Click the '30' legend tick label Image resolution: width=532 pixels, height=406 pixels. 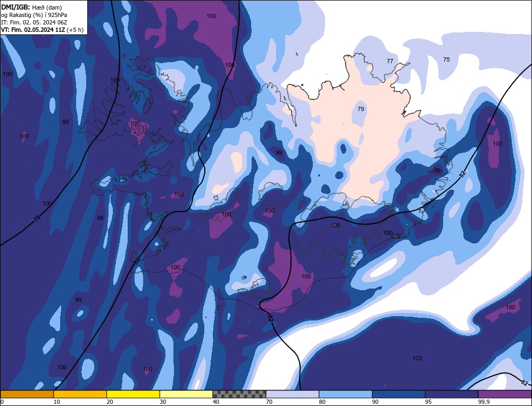[163, 402]
